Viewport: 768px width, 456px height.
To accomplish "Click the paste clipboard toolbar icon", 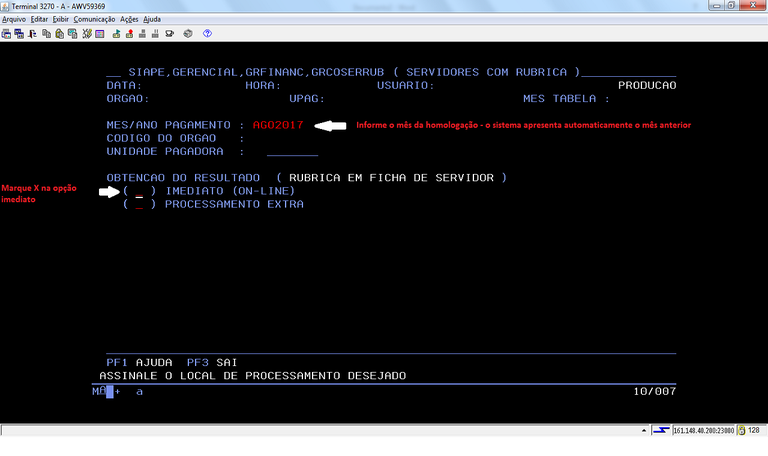I will (60, 33).
